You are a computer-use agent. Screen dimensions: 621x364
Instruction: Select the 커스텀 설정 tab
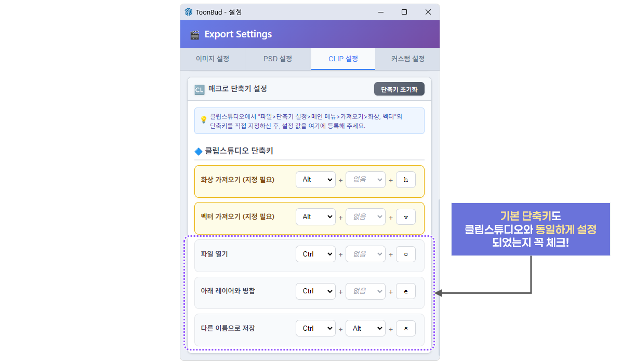click(x=407, y=59)
